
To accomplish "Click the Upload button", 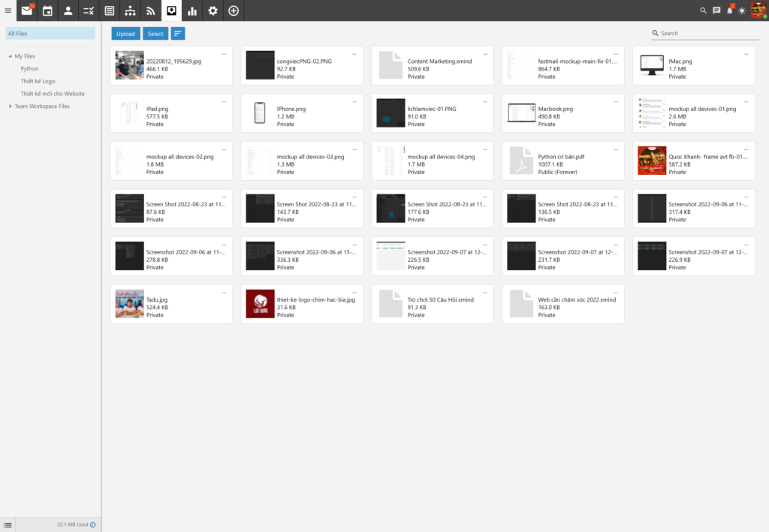I will [125, 34].
